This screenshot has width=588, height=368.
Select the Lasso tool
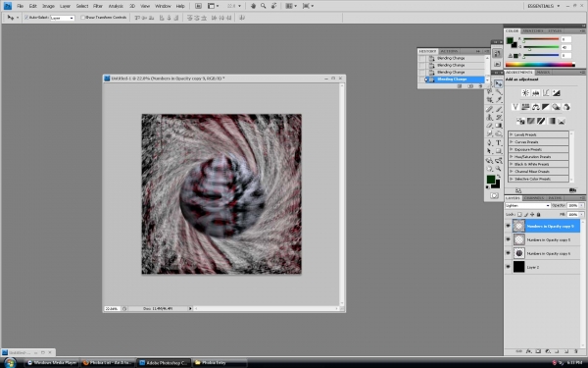coord(489,91)
